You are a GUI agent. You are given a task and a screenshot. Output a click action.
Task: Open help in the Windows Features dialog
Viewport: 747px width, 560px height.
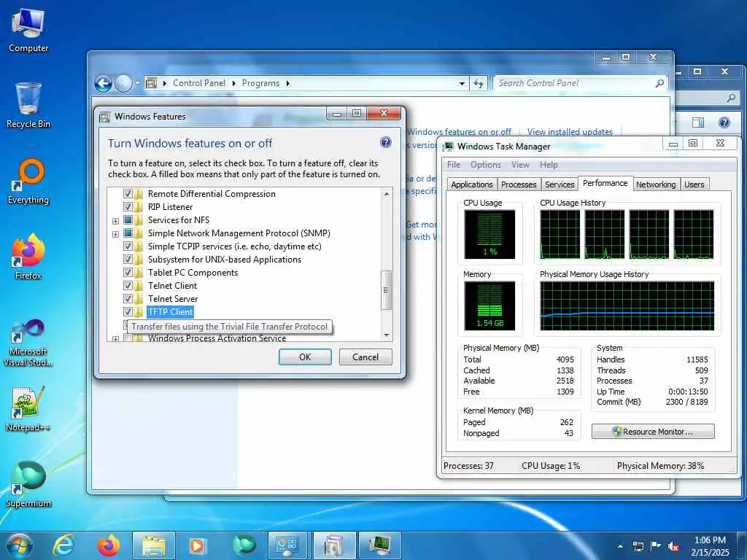pyautogui.click(x=385, y=142)
